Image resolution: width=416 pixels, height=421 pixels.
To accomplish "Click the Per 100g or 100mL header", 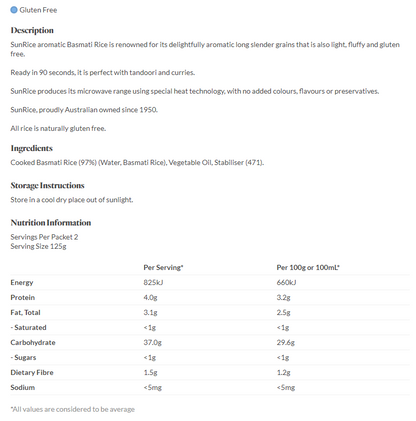I will coord(308,267).
